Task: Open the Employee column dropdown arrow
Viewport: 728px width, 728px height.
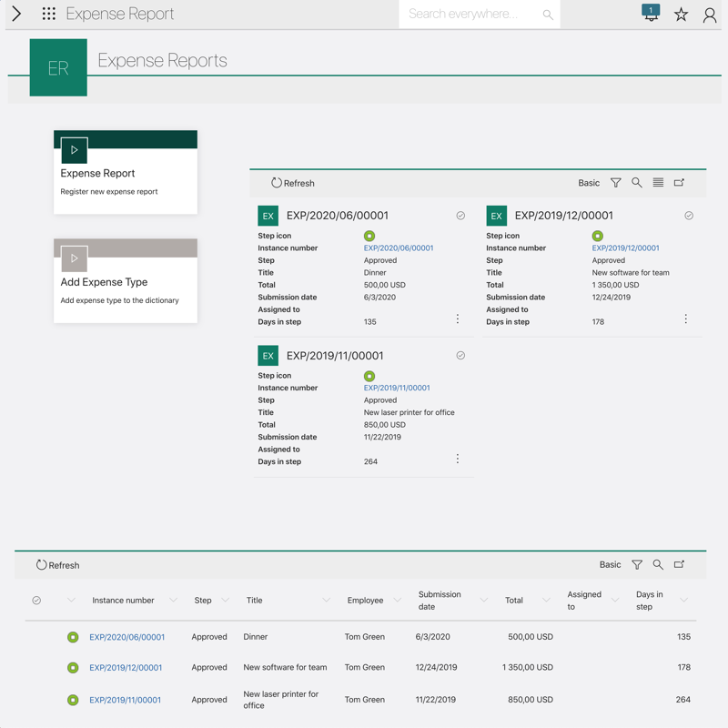Action: coord(397,601)
